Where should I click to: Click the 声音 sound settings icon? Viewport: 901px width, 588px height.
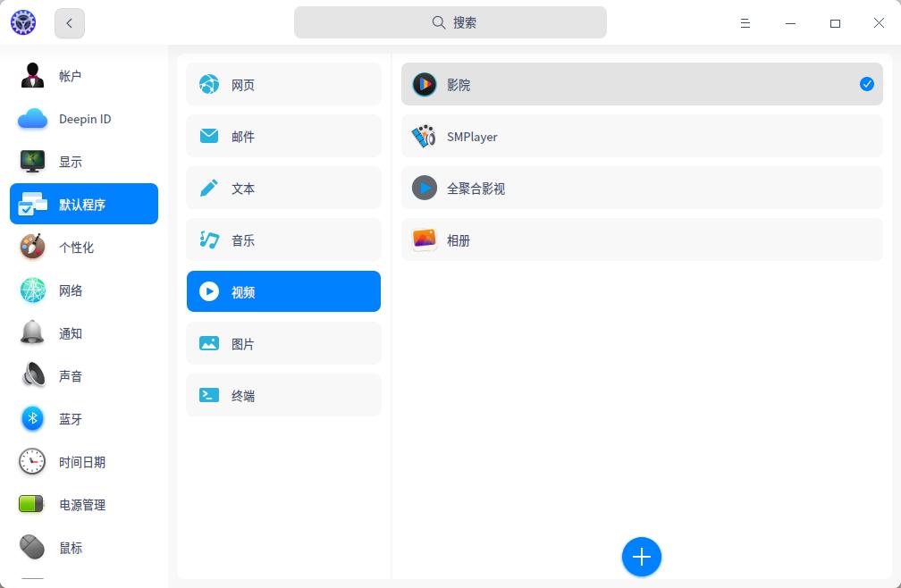click(32, 376)
